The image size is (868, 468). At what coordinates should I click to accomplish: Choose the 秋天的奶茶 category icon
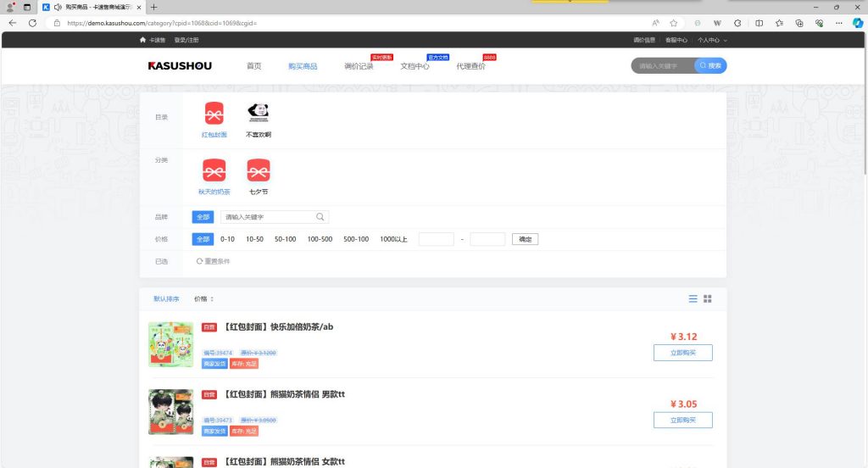[214, 170]
